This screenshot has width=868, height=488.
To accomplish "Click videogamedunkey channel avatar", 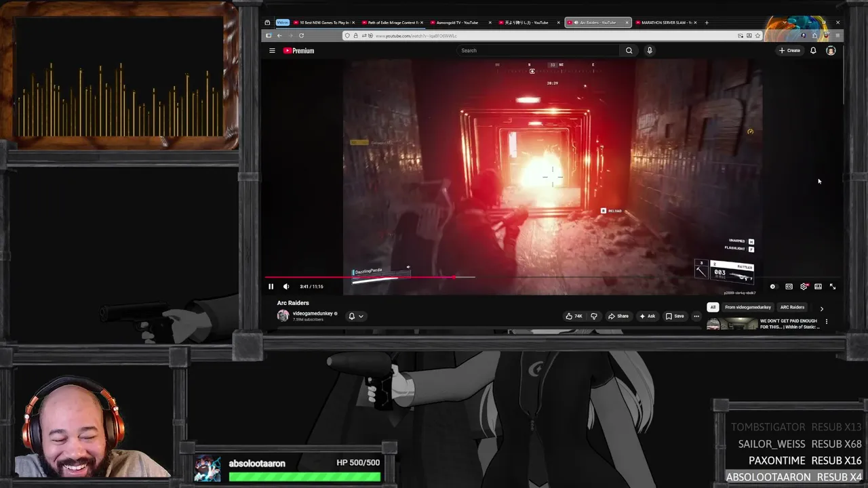I will point(283,316).
